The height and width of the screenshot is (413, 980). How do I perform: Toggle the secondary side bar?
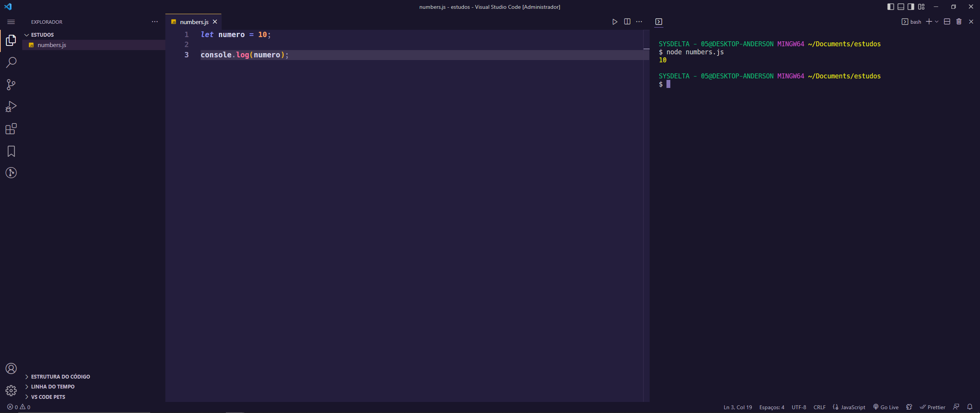911,7
